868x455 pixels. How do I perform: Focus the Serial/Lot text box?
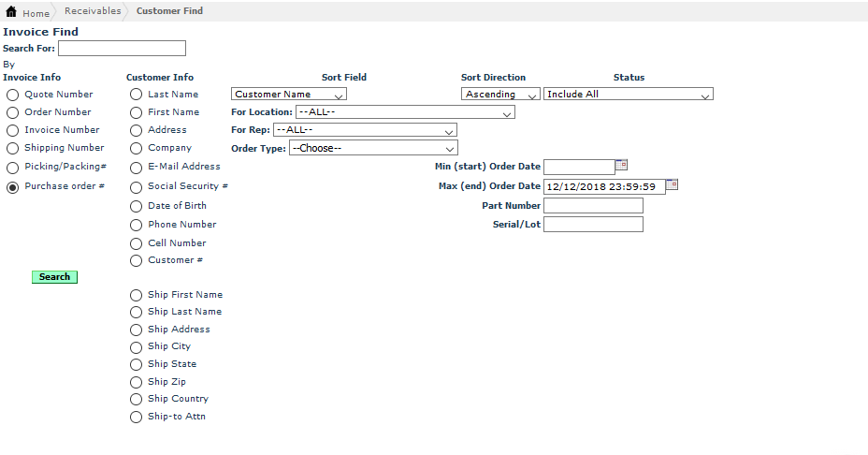coord(593,225)
